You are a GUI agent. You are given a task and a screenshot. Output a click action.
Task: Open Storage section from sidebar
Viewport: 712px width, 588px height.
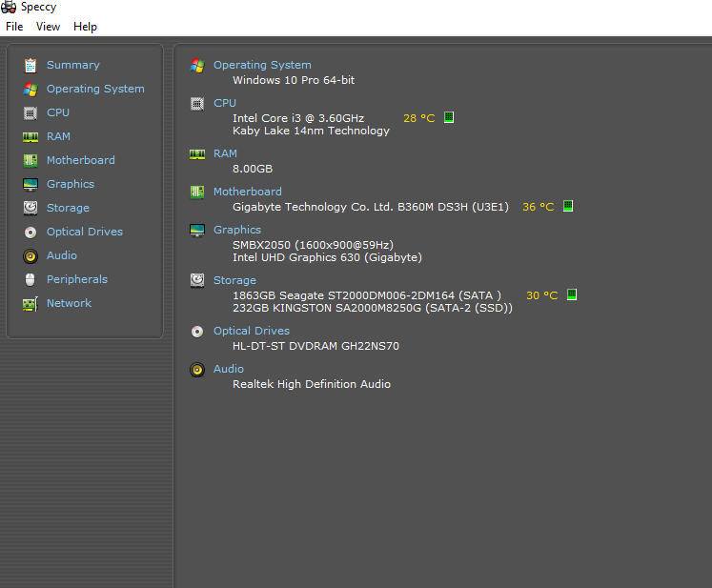[68, 208]
